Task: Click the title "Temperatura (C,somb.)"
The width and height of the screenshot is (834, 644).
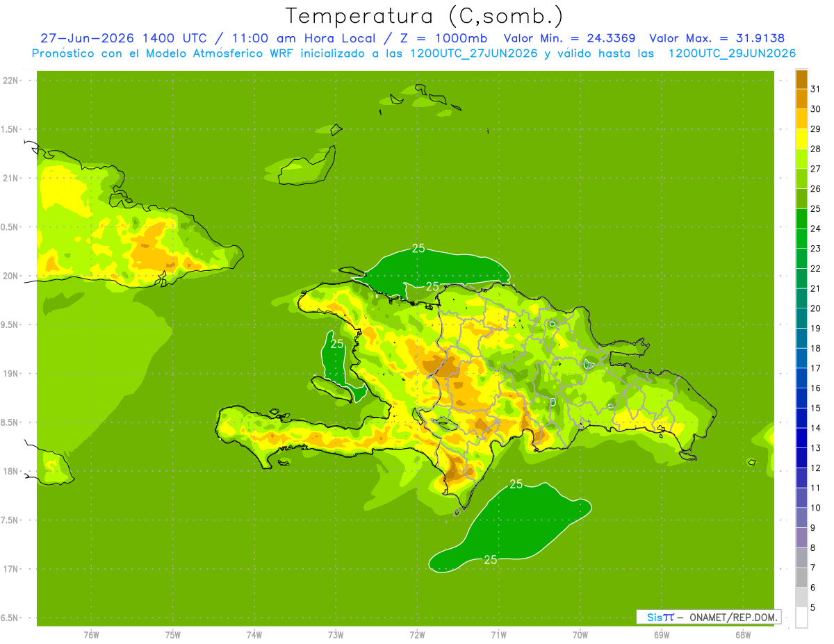Action: (425, 16)
